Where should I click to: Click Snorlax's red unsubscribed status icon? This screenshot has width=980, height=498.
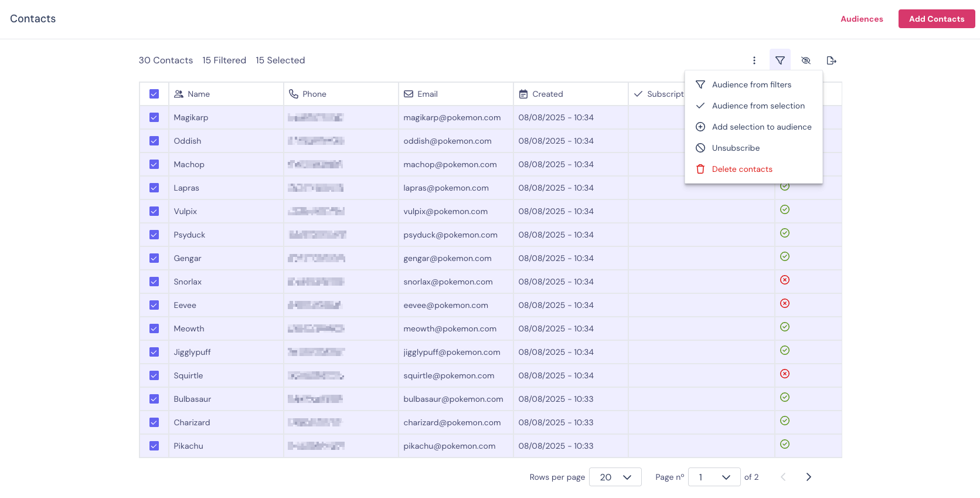[785, 280]
